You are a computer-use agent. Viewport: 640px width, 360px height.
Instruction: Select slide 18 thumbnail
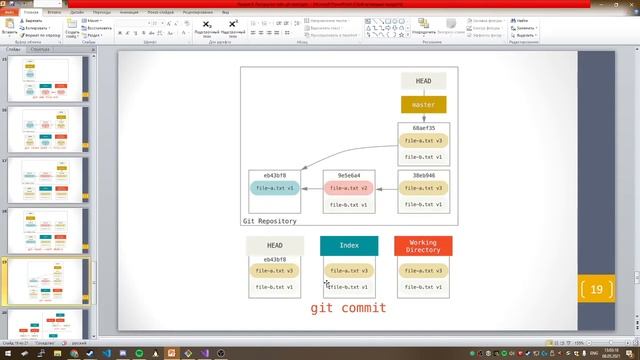click(45, 231)
